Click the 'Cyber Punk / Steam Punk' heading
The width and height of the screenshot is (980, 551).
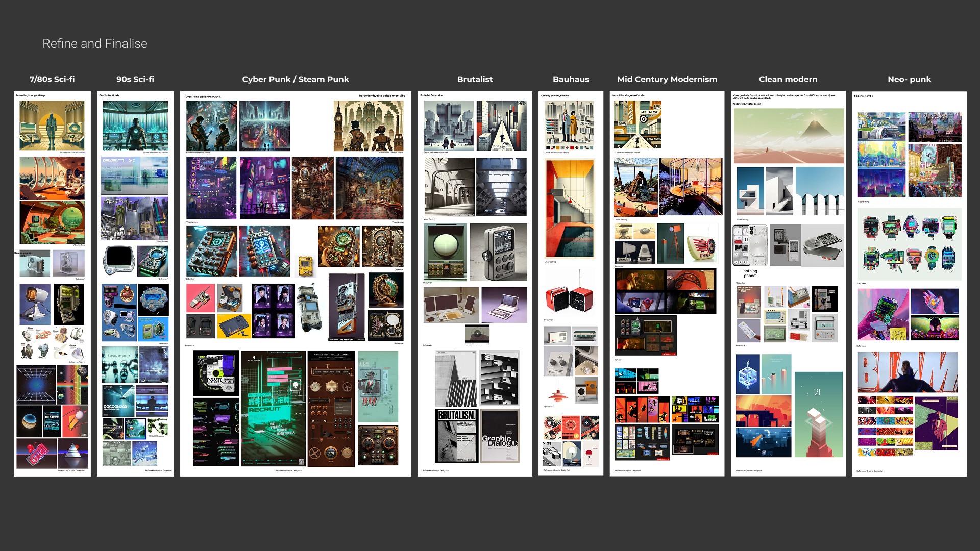tap(295, 79)
